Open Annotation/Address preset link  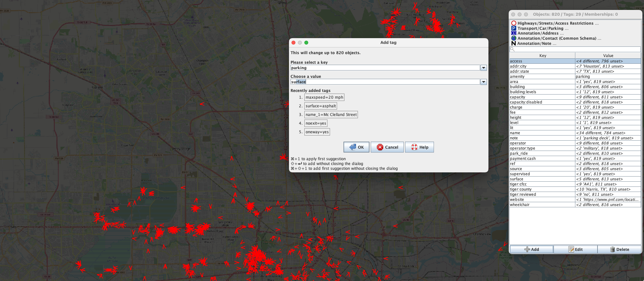coord(540,33)
